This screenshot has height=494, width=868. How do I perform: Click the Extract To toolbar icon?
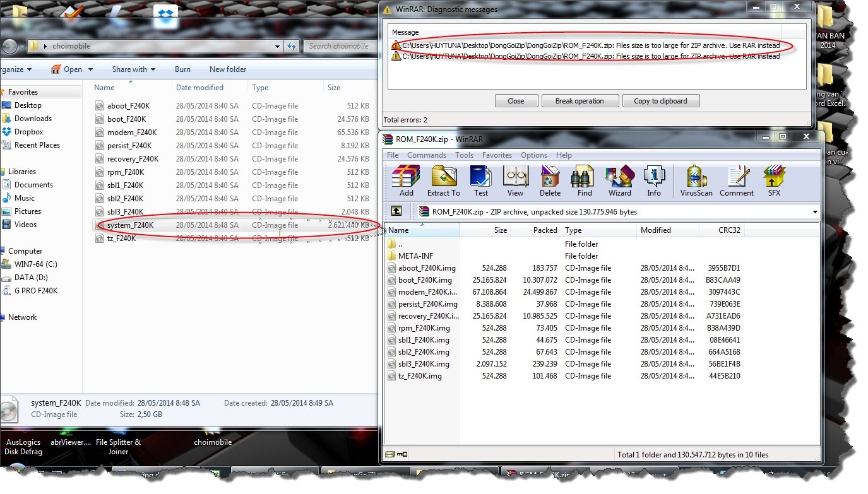pos(443,181)
